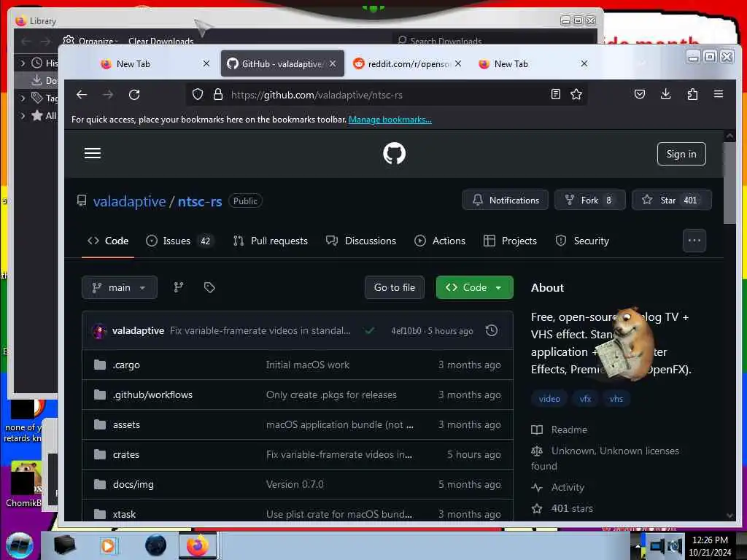Show hidden system tray icons
747x560 pixels.
[638, 545]
